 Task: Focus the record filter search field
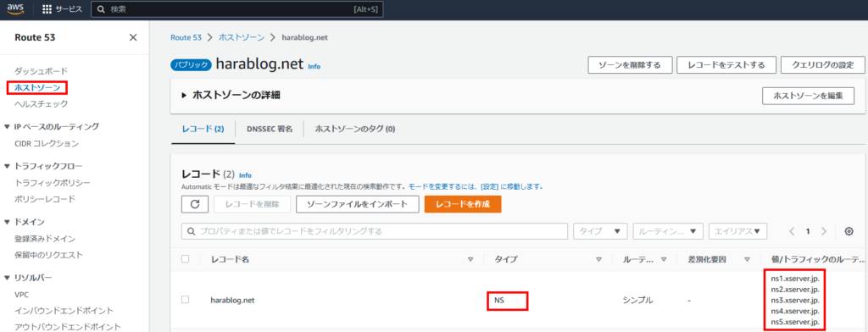[x=375, y=231]
